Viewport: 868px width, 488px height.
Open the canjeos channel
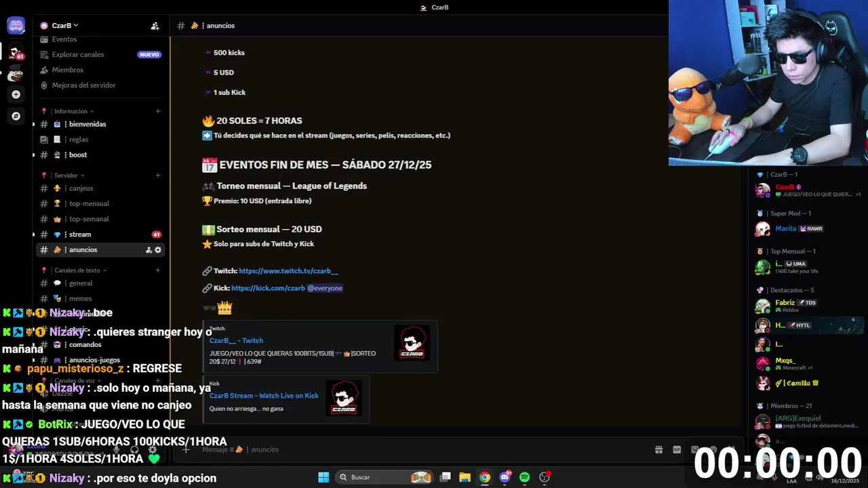(x=102, y=188)
